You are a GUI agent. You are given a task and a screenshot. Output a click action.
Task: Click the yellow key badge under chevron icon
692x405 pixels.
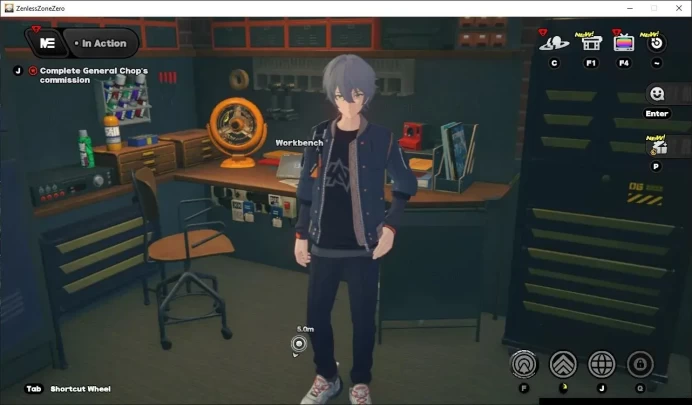tap(564, 388)
